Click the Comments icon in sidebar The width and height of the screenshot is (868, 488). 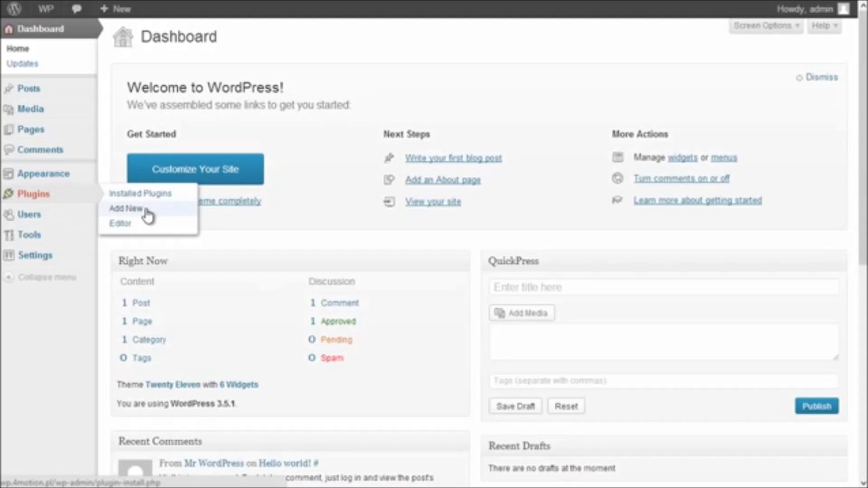tap(8, 150)
